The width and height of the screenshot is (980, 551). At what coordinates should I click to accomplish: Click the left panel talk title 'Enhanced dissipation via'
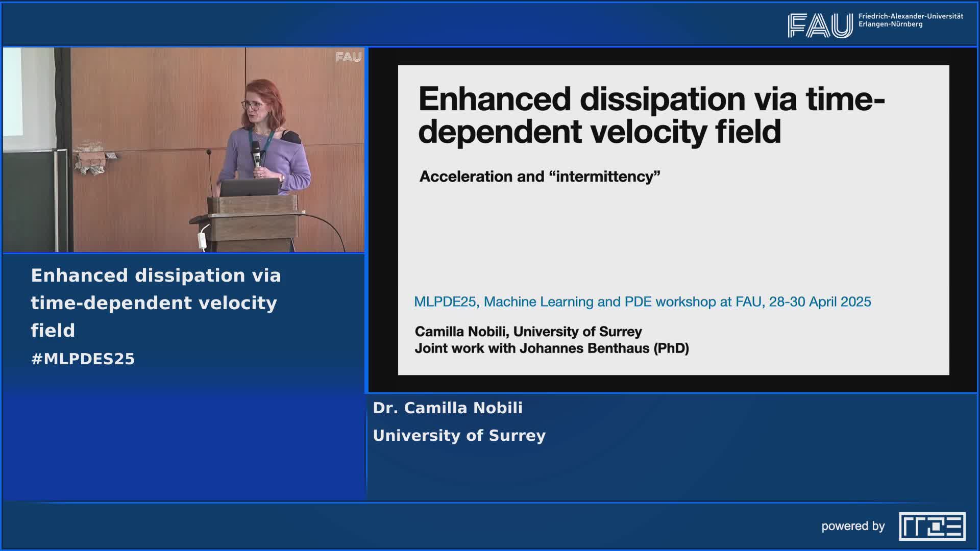tap(156, 275)
